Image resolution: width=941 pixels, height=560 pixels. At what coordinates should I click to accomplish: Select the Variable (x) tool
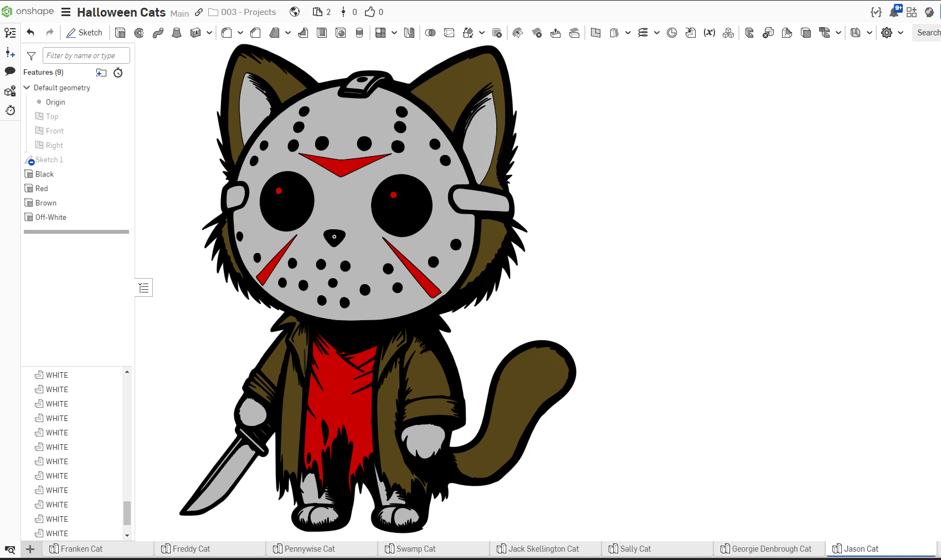709,33
